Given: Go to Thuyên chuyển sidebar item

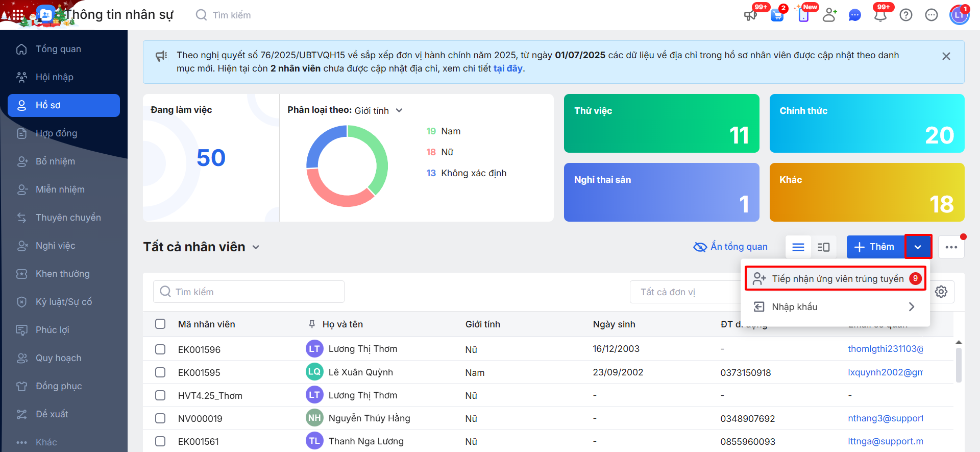Looking at the screenshot, I should tap(64, 218).
